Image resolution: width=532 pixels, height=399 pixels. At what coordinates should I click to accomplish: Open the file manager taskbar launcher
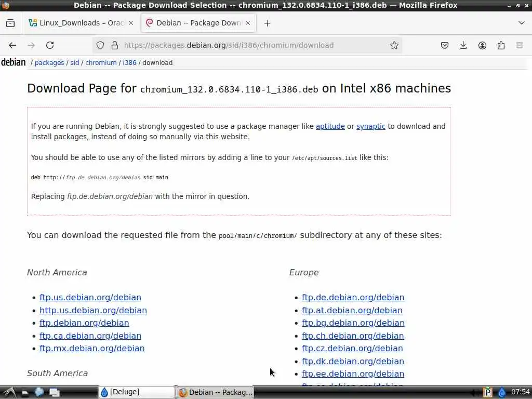[25, 393]
